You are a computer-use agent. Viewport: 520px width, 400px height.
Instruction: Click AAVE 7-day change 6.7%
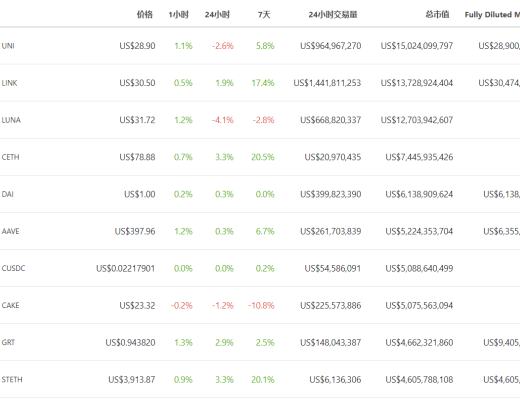pos(265,231)
